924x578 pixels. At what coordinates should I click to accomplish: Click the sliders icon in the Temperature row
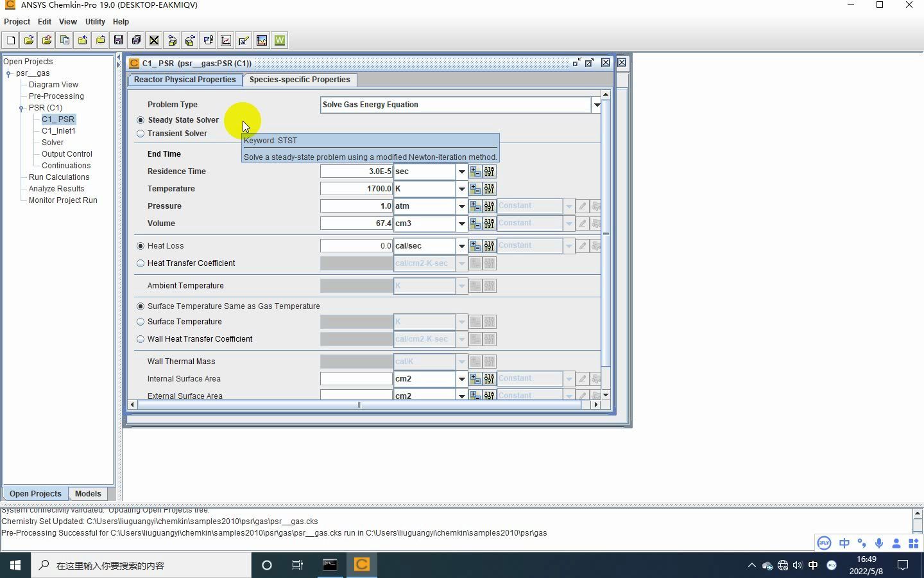coord(490,189)
